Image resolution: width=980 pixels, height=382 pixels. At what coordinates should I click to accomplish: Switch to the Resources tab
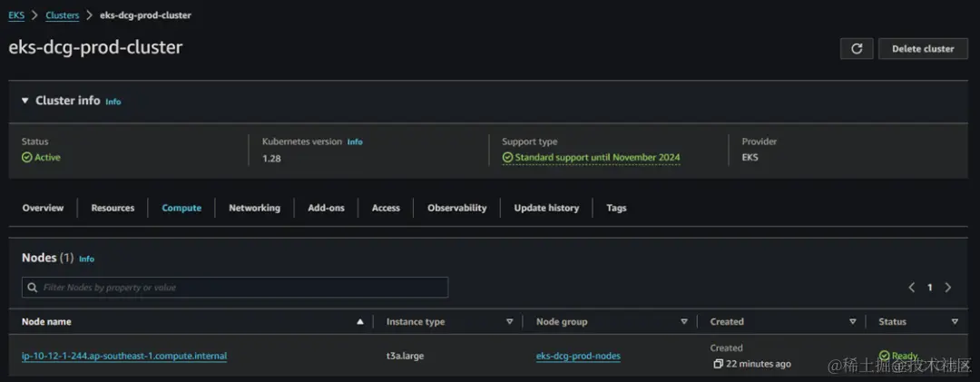tap(113, 208)
